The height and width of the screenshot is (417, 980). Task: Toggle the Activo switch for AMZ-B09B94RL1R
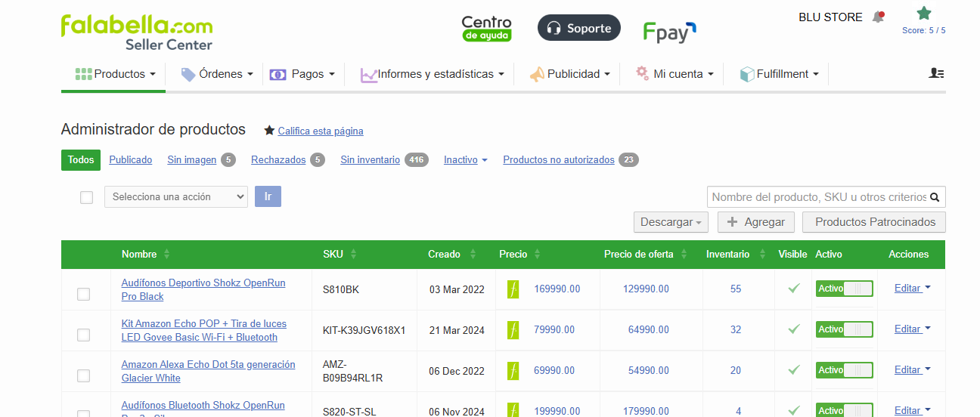pos(844,370)
